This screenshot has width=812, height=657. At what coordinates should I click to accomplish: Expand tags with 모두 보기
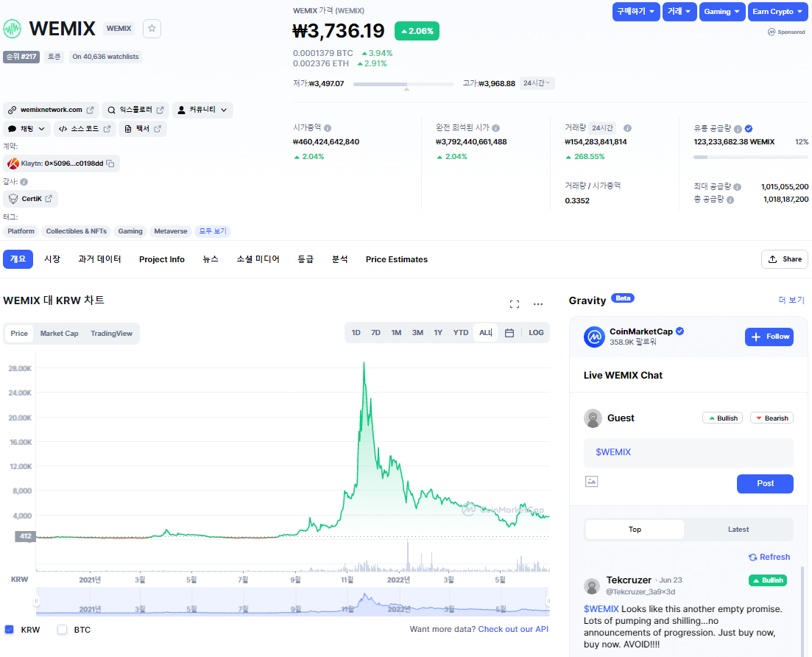coord(213,231)
